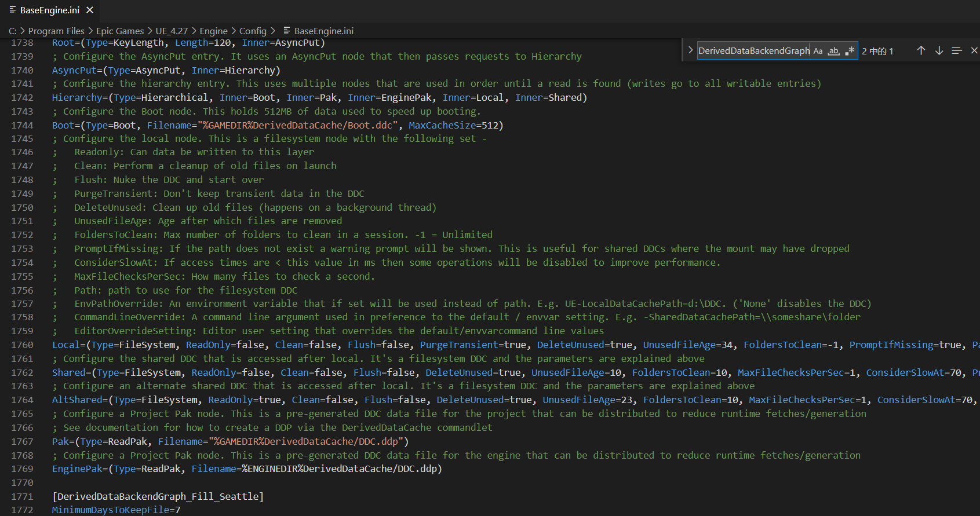This screenshot has width=980, height=516.
Task: Click the file icon in the breadcrumb
Action: pyautogui.click(x=286, y=31)
